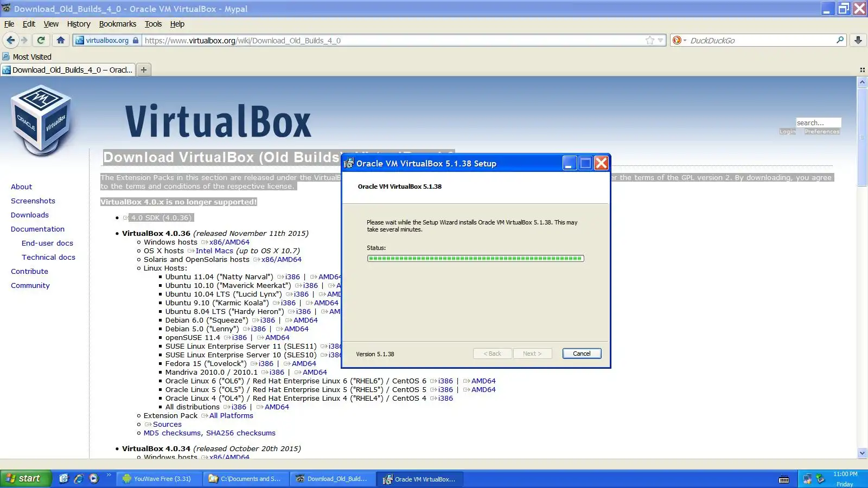This screenshot has width=868, height=488.
Task: Open the Preferences link
Action: (822, 132)
